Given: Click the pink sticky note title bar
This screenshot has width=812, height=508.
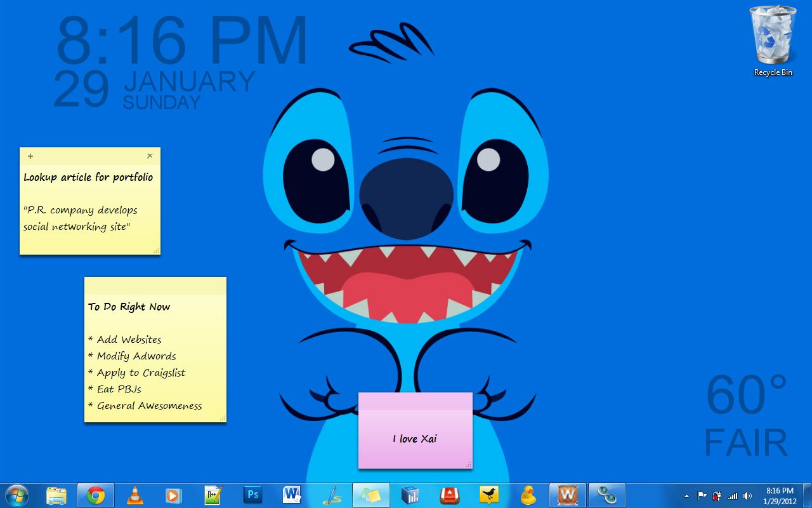Looking at the screenshot, I should pos(416,401).
